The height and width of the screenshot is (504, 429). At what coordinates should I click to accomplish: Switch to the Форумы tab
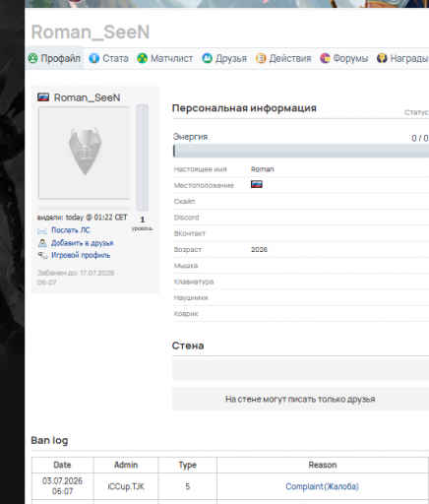(x=344, y=58)
